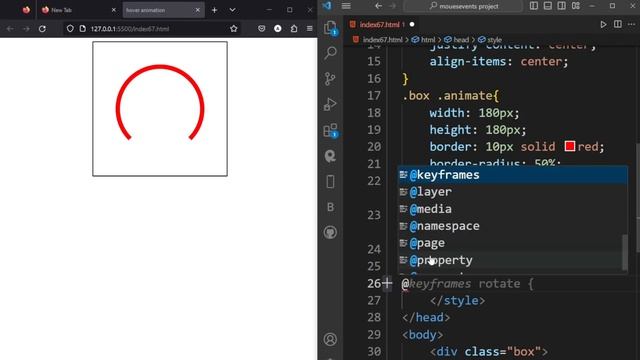Screen dimensions: 640x360
Task: Open the mobile device preview icon
Action: (330, 182)
